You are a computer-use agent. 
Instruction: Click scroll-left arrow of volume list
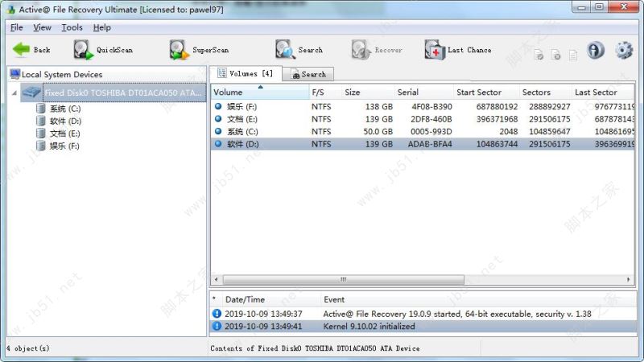pyautogui.click(x=217, y=279)
